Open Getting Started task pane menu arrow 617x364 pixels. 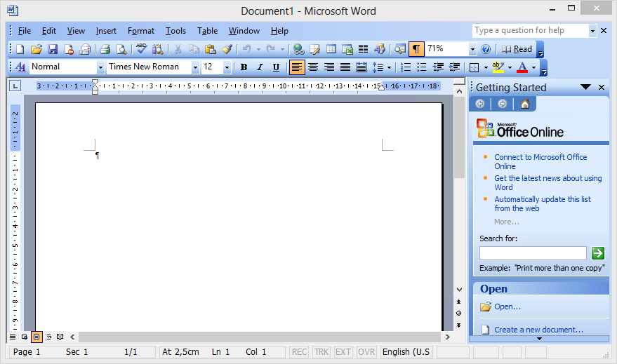[585, 87]
